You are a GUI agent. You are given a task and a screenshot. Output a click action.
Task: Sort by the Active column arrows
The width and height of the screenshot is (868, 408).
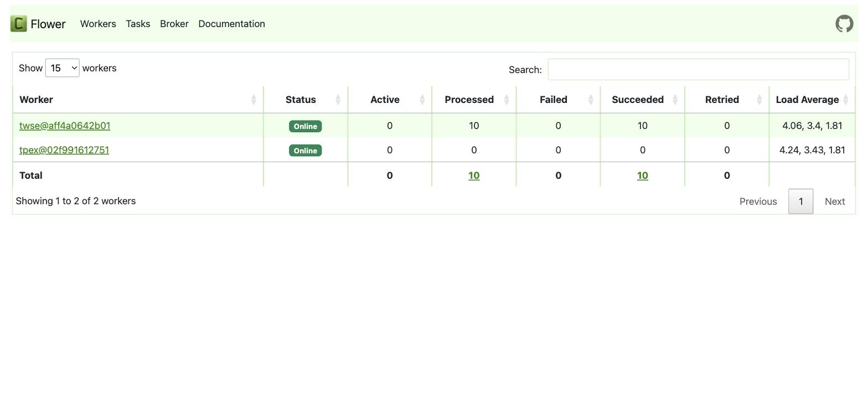[x=422, y=100]
